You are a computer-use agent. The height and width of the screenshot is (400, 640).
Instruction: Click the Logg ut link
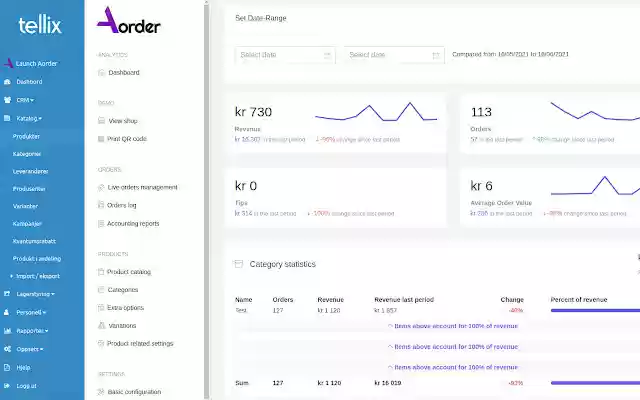click(x=27, y=386)
